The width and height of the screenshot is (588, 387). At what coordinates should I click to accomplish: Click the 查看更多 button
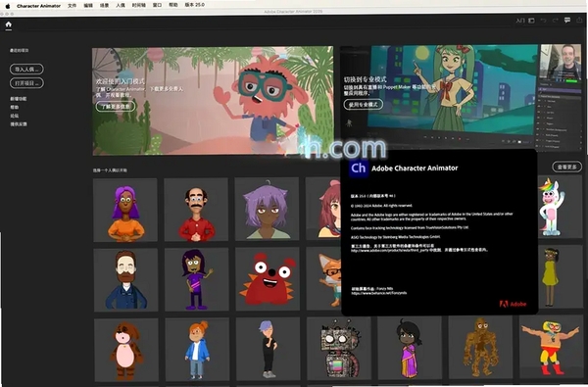click(567, 167)
